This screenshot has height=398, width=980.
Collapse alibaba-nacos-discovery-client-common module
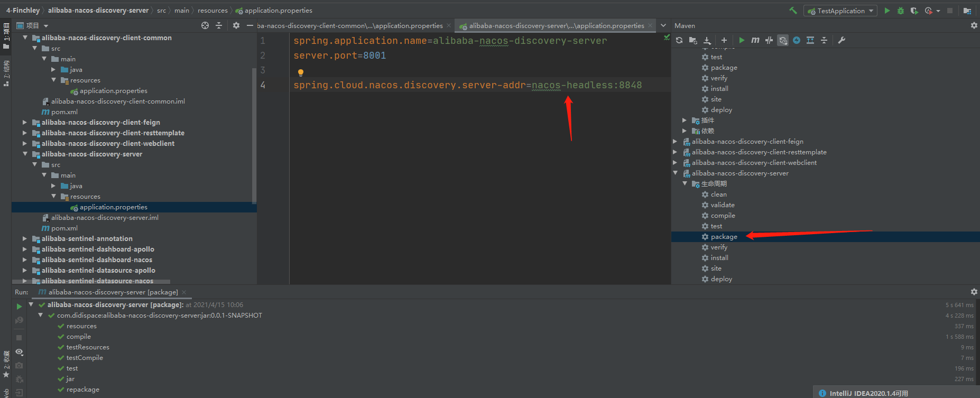click(25, 38)
